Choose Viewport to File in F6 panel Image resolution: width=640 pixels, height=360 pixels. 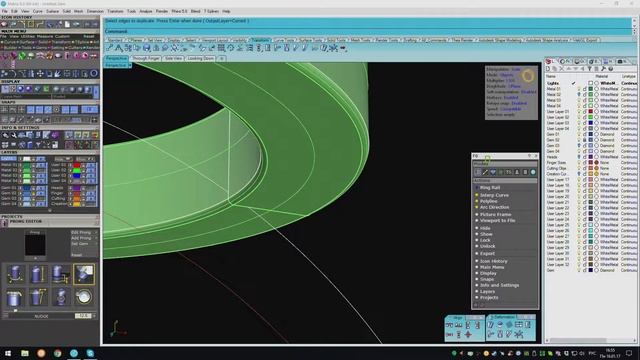pyautogui.click(x=497, y=220)
